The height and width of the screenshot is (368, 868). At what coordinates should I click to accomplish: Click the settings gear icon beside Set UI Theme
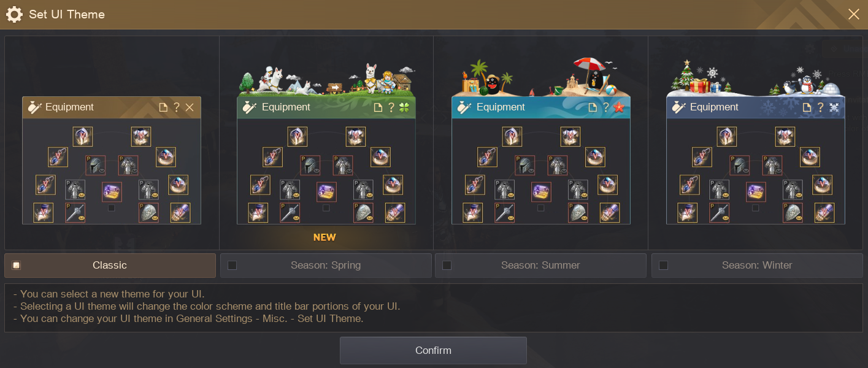click(x=14, y=14)
